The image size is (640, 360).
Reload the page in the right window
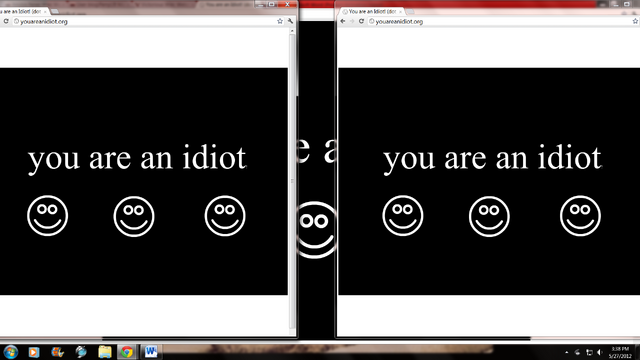pos(361,21)
